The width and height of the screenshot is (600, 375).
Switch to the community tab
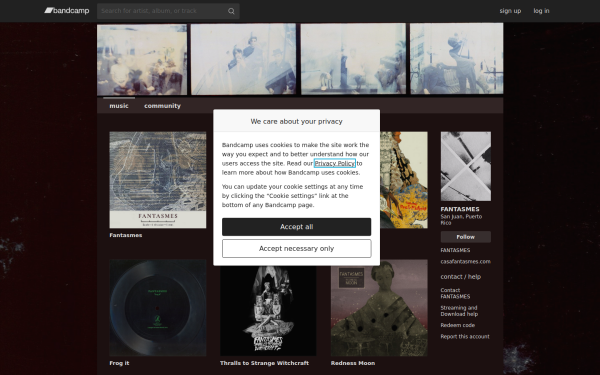point(162,106)
